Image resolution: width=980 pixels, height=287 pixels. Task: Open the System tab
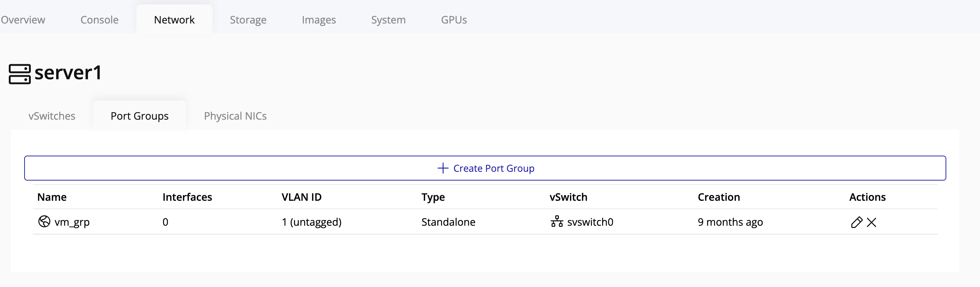pyautogui.click(x=388, y=19)
